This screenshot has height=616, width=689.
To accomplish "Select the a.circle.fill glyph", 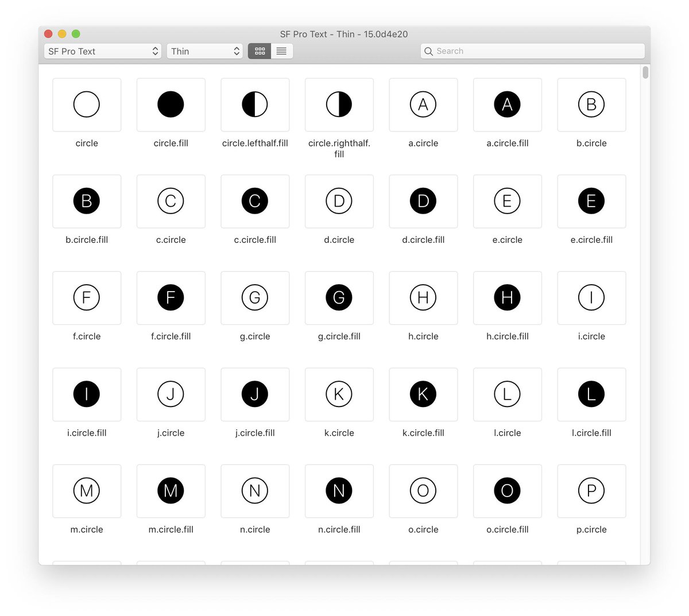I will tap(508, 104).
